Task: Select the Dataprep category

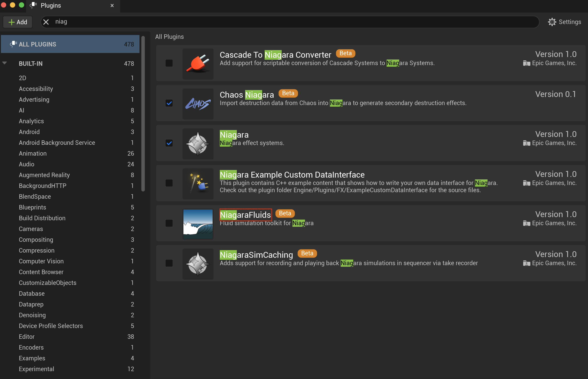Action: point(70,304)
